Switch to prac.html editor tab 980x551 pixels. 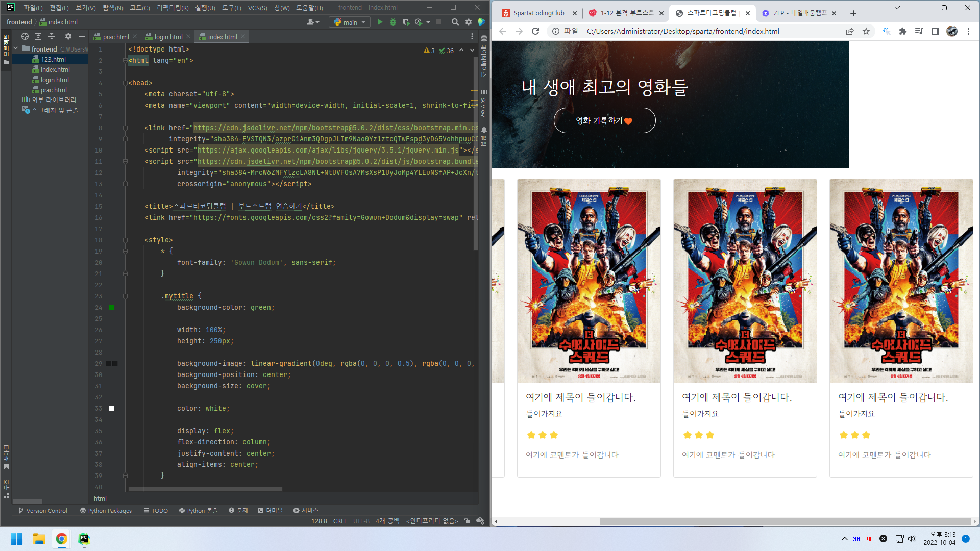coord(116,37)
